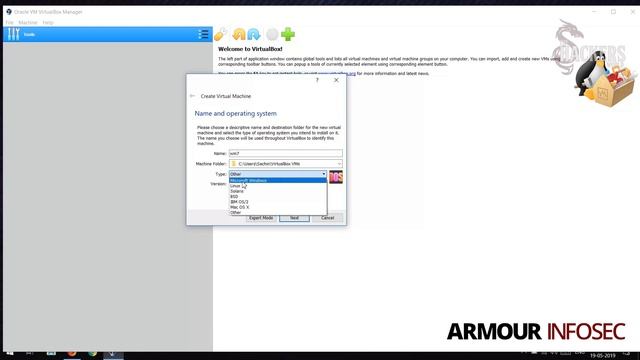Click the DOS OS type image icon

pos(336,177)
